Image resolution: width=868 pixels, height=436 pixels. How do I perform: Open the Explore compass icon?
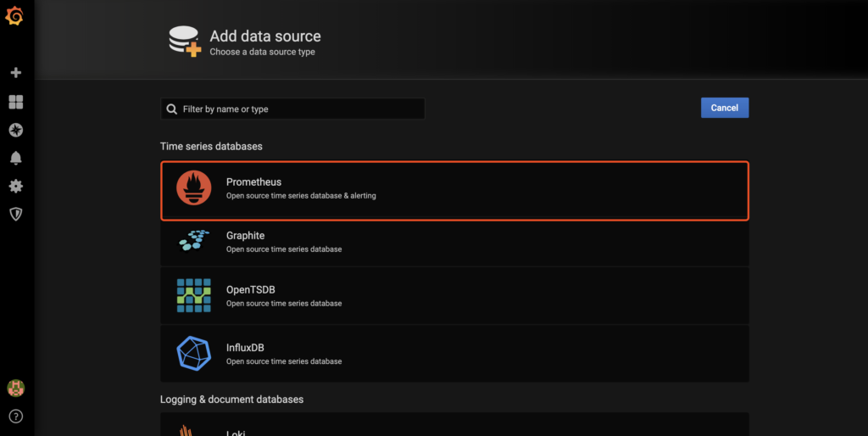tap(16, 130)
